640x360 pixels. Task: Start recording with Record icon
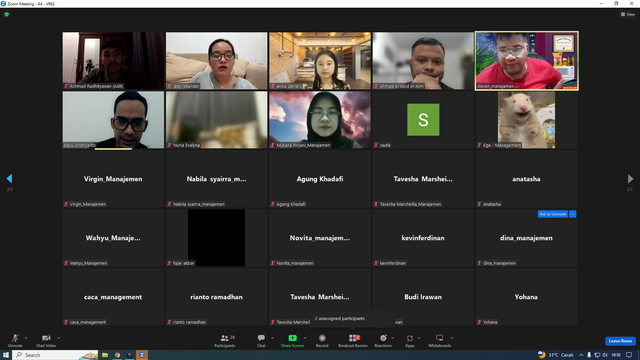click(322, 338)
